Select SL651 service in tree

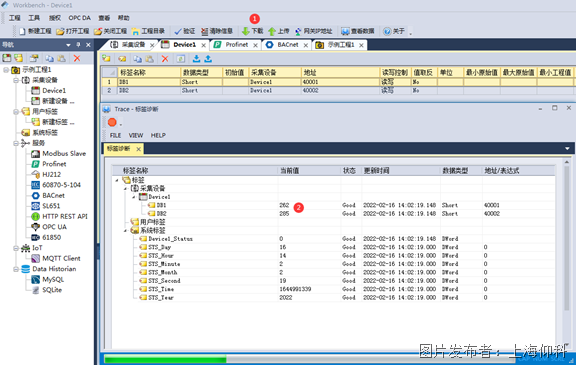51,206
